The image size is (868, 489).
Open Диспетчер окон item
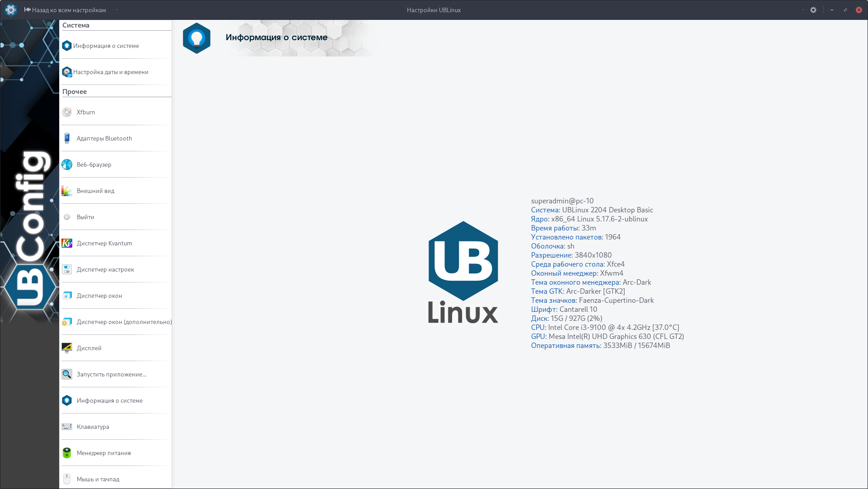99,296
